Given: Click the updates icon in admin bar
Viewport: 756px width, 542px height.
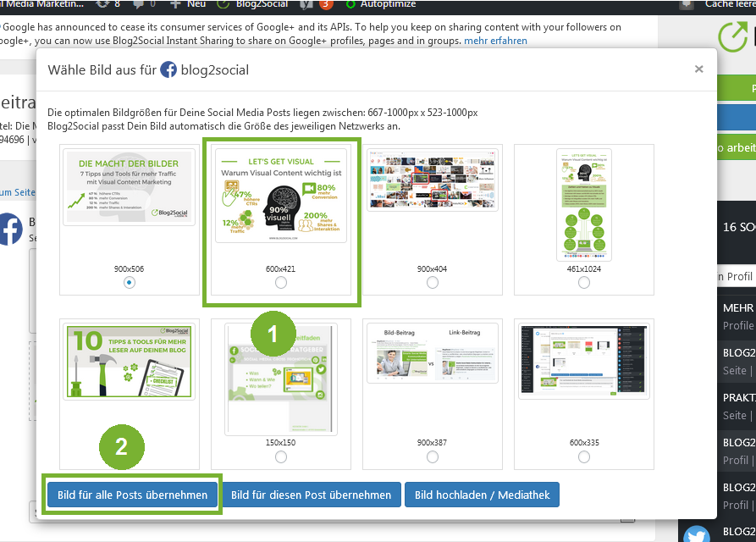Looking at the screenshot, I should pyautogui.click(x=102, y=4).
